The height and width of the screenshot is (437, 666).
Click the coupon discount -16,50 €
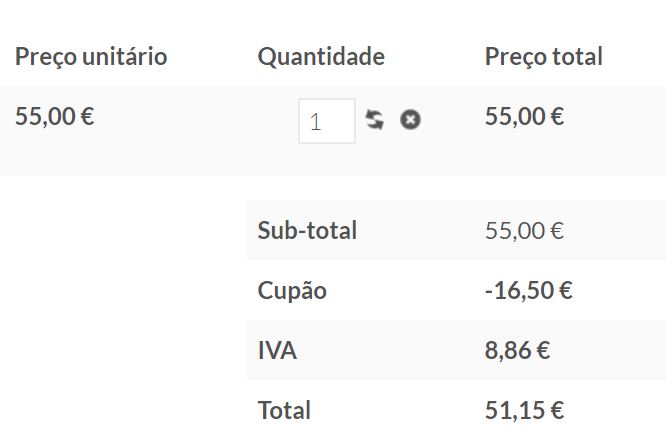coord(528,290)
